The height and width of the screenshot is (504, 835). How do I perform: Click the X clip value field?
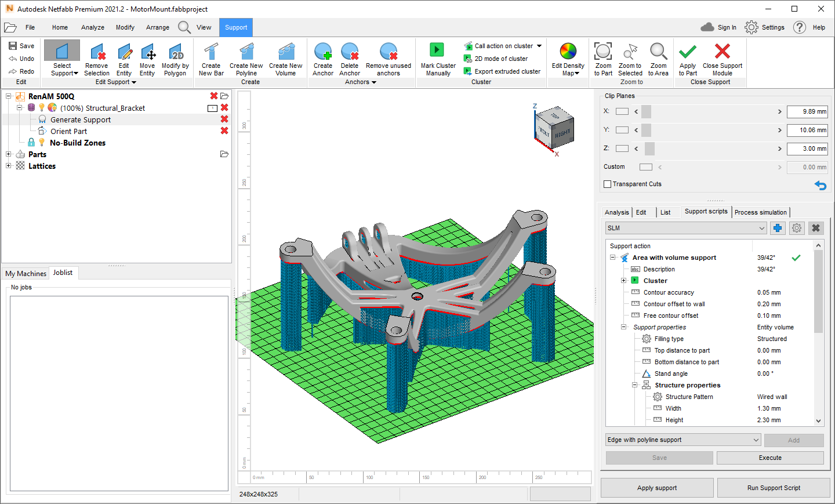tap(807, 111)
